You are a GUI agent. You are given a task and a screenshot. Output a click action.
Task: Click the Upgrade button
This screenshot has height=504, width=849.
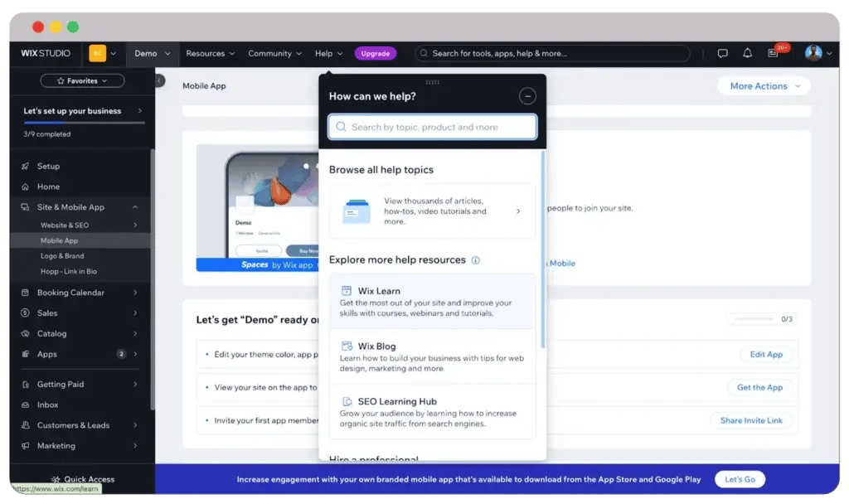(x=376, y=54)
